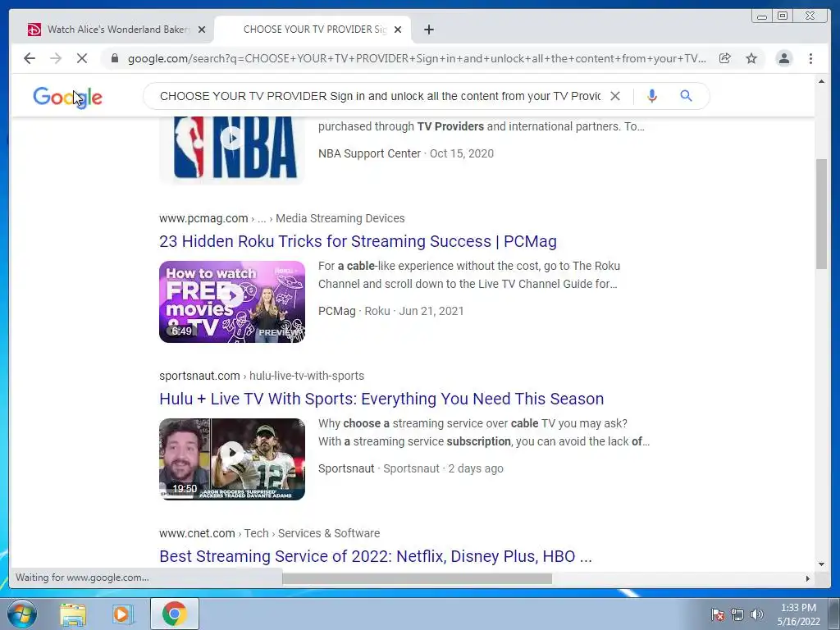This screenshot has height=630, width=840.
Task: Play the Sportsnaut 19:50 video thumbnail
Action: click(x=232, y=459)
